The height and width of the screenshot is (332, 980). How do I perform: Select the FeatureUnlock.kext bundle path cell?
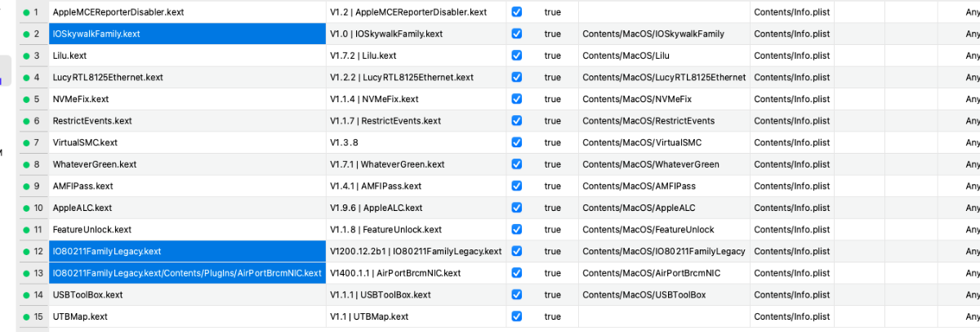(x=186, y=229)
